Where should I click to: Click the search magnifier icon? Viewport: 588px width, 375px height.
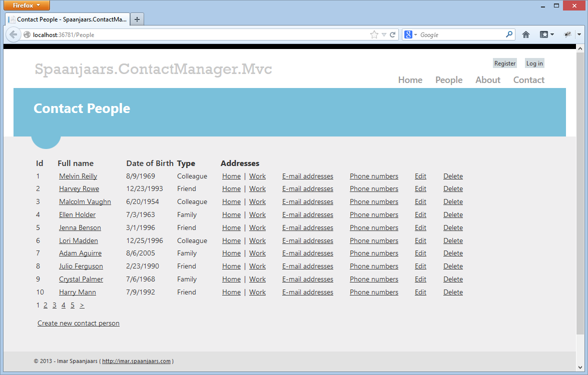click(x=509, y=34)
